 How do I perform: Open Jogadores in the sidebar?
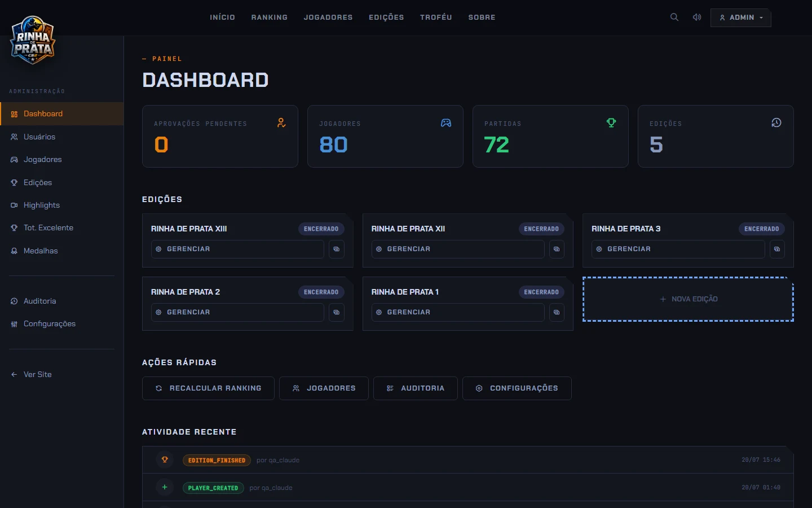coord(62,160)
